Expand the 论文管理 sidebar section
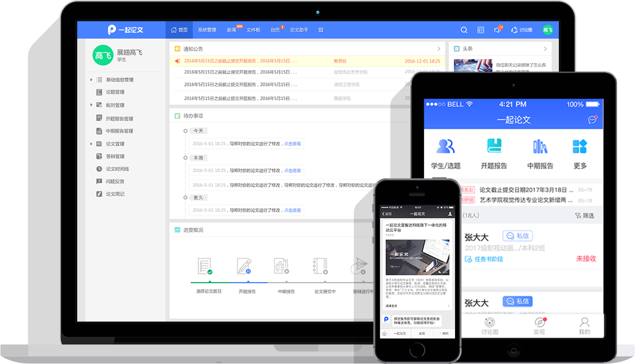 click(x=91, y=144)
